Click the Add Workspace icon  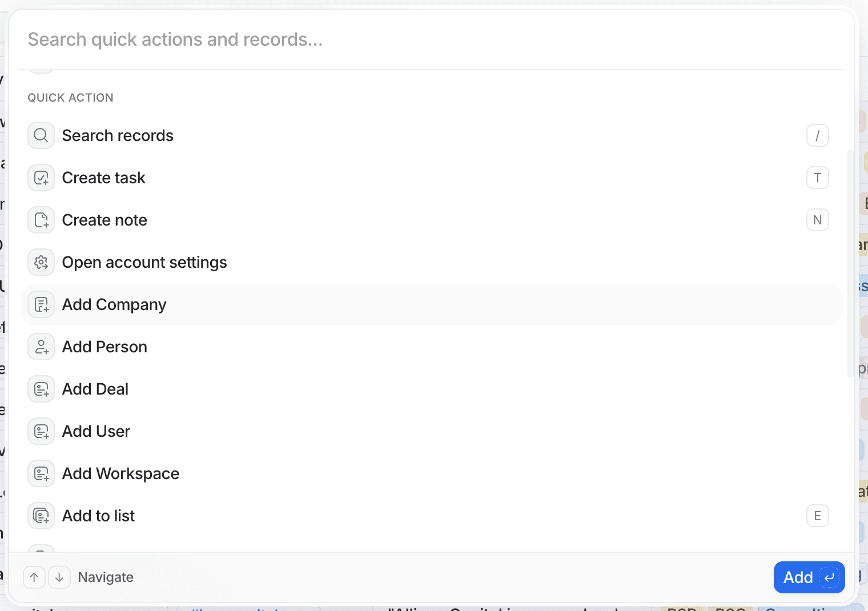[x=41, y=473]
